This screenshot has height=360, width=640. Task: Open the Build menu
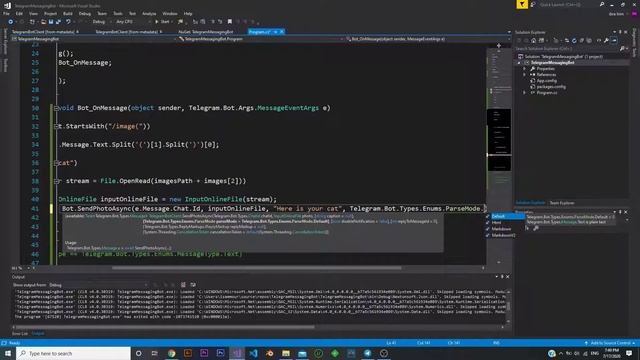point(67,13)
